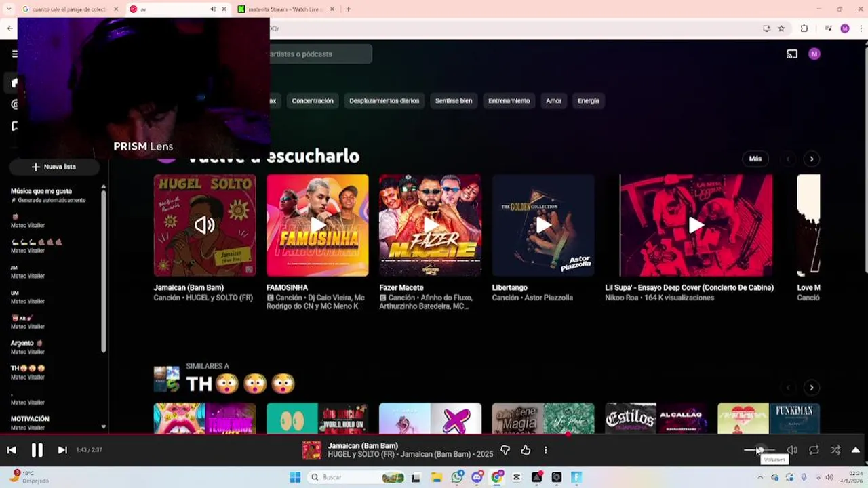Mute the player volume speaker icon
This screenshot has width=868, height=488.
click(x=791, y=450)
